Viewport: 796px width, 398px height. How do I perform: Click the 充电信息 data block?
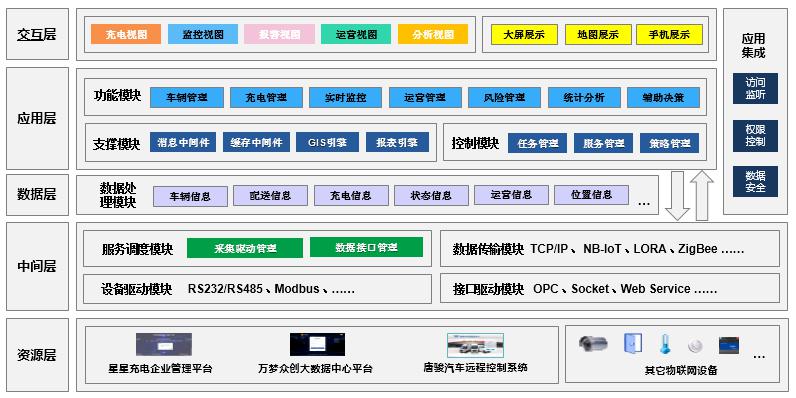pos(351,195)
